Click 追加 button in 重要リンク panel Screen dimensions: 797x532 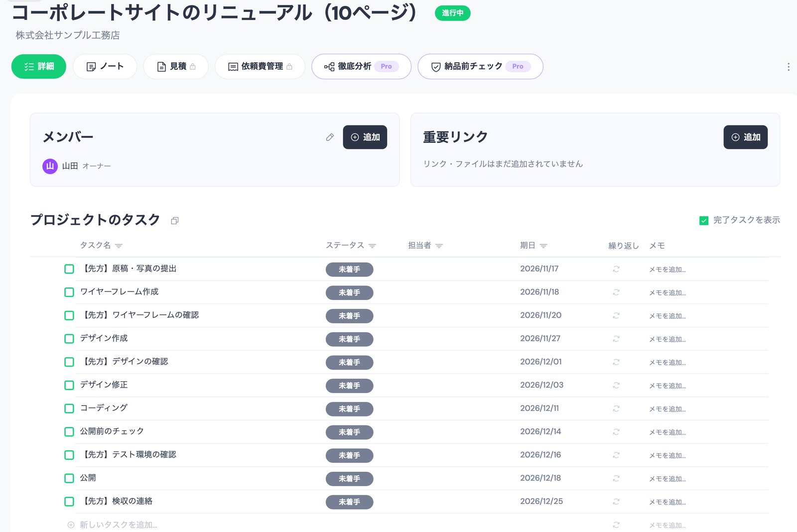[x=746, y=137]
